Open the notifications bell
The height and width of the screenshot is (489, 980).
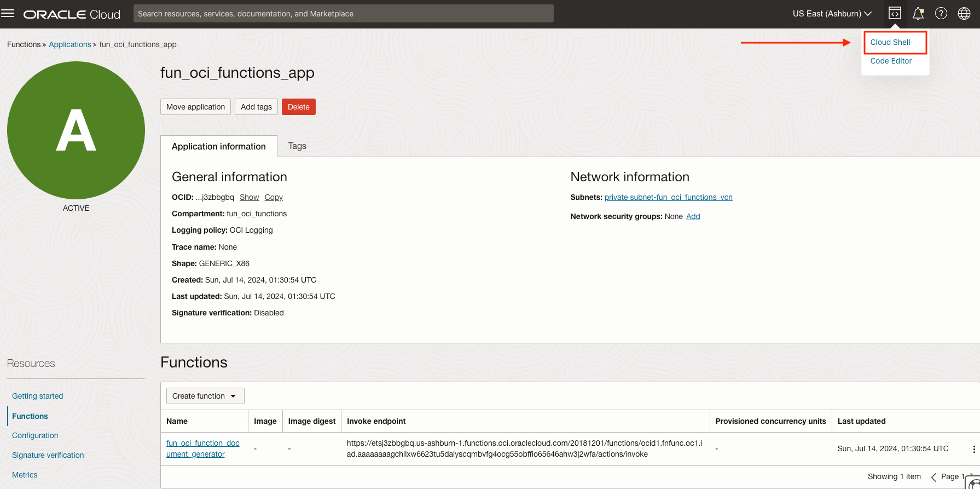(x=918, y=13)
